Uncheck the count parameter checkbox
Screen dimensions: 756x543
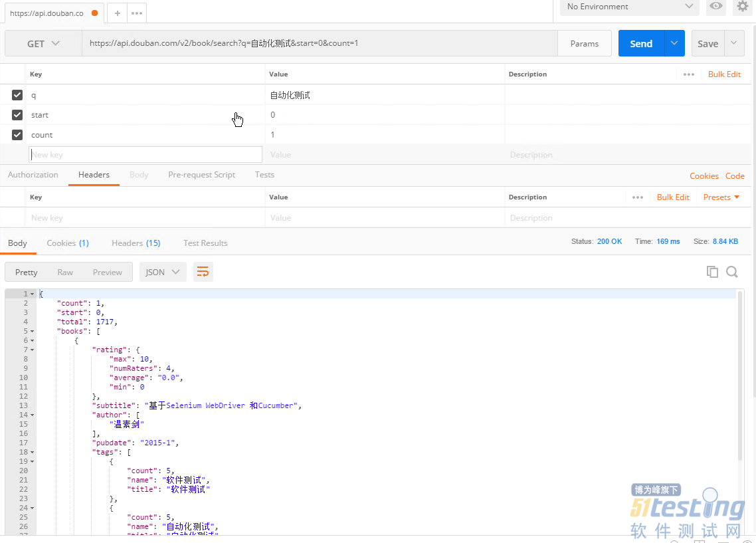[17, 134]
